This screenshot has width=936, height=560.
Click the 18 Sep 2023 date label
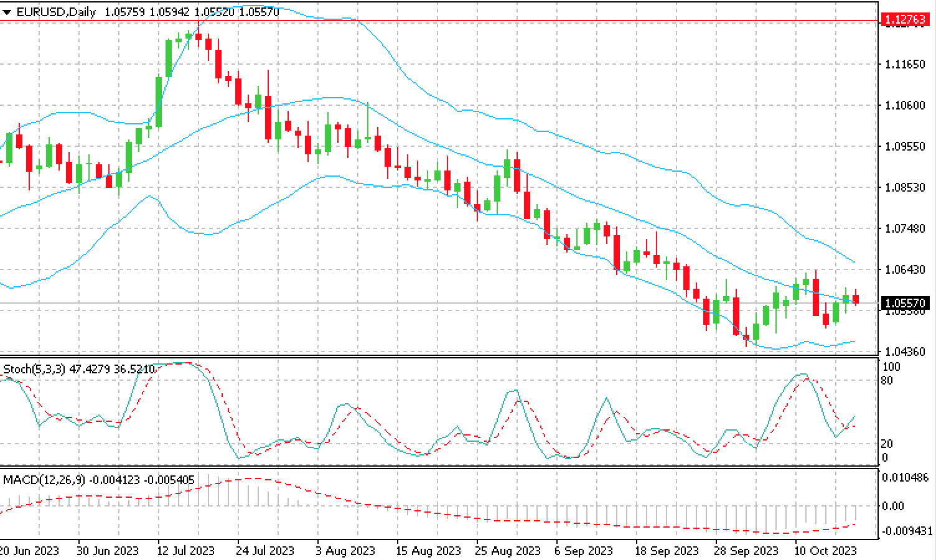point(667,551)
